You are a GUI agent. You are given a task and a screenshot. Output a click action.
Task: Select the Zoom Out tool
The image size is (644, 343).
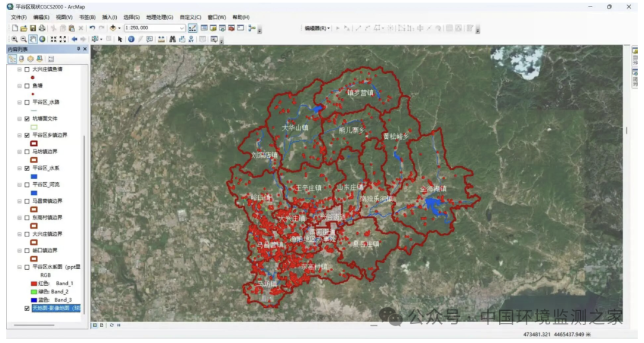click(x=24, y=39)
